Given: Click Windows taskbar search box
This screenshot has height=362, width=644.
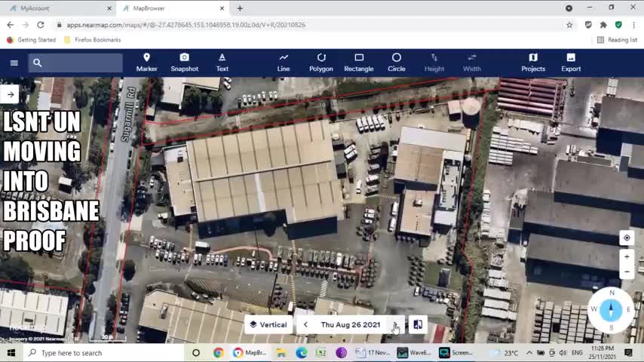Looking at the screenshot, I should 103,353.
